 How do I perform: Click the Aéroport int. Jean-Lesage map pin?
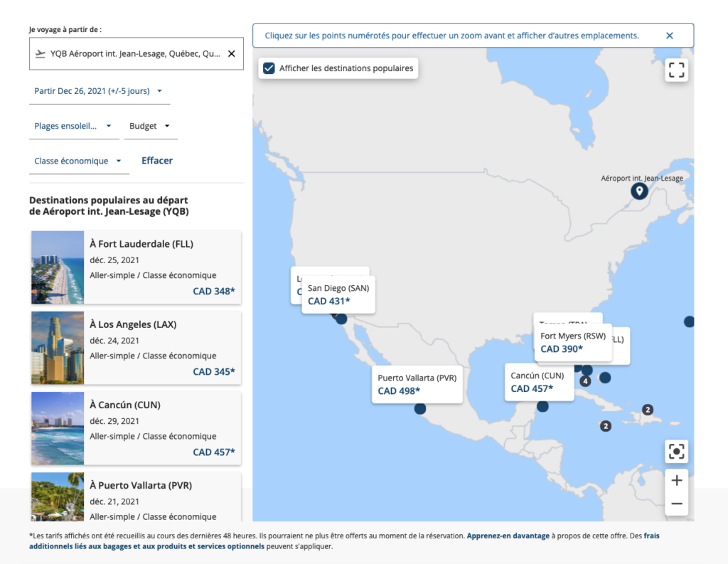639,191
